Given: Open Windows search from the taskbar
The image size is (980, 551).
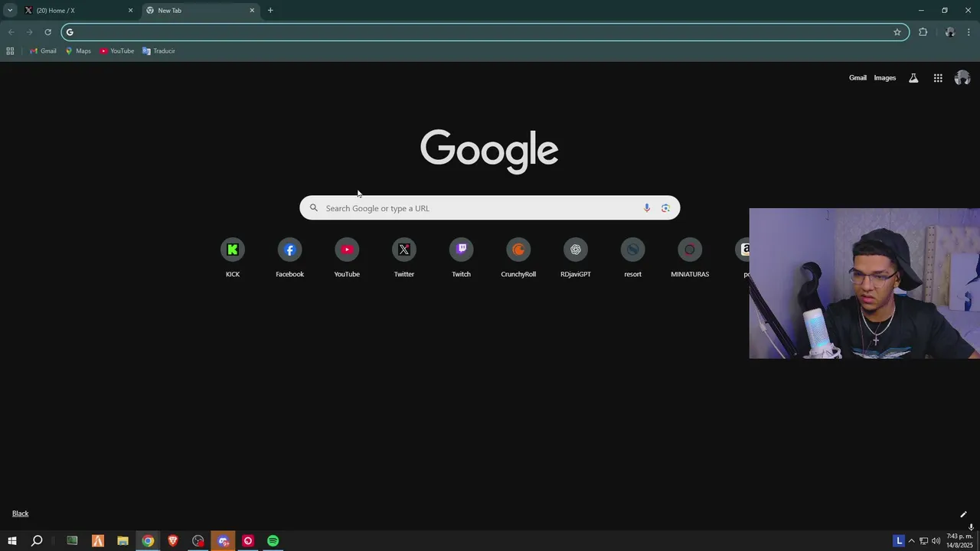Looking at the screenshot, I should pyautogui.click(x=37, y=541).
